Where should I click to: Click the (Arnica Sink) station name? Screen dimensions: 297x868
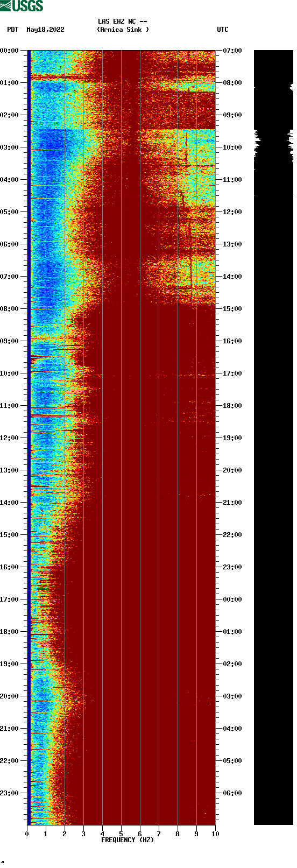click(123, 30)
